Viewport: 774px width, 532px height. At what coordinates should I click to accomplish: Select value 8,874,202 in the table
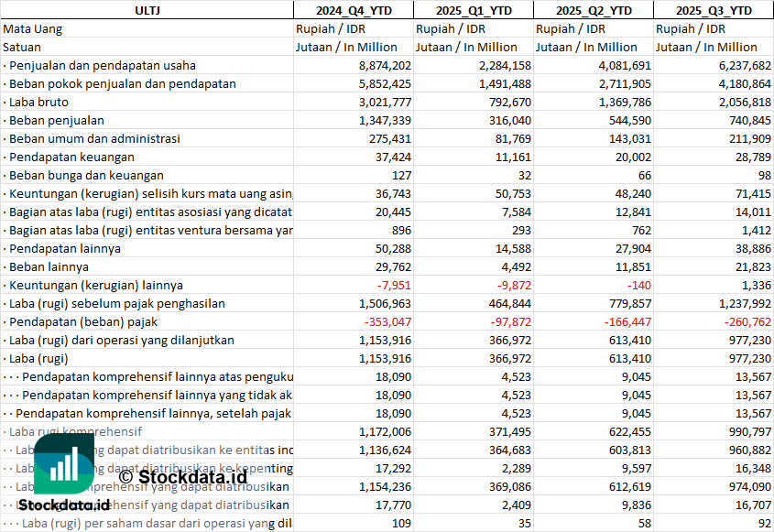[385, 66]
